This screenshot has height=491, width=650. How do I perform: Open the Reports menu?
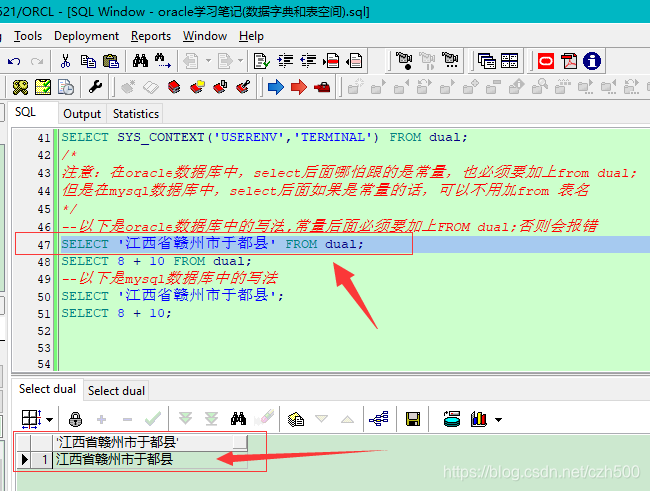click(151, 36)
